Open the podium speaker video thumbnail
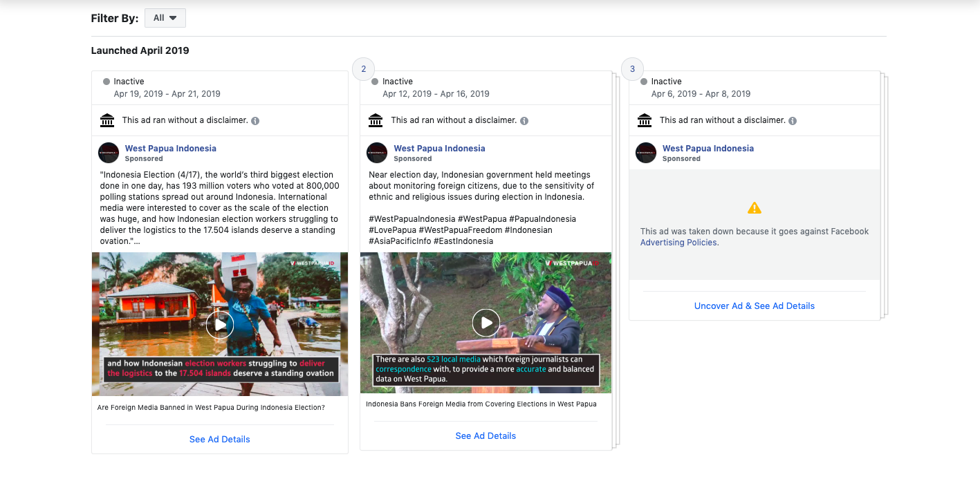 [486, 322]
